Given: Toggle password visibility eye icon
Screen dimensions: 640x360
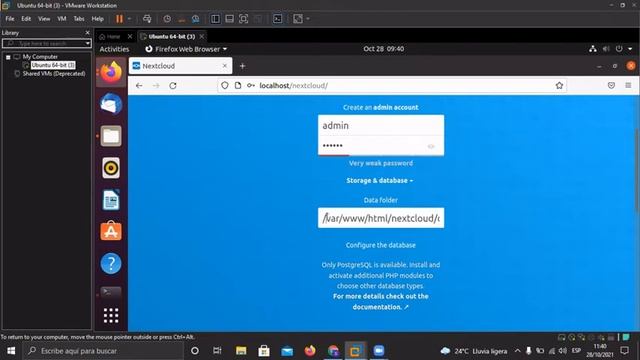Looking at the screenshot, I should point(431,146).
